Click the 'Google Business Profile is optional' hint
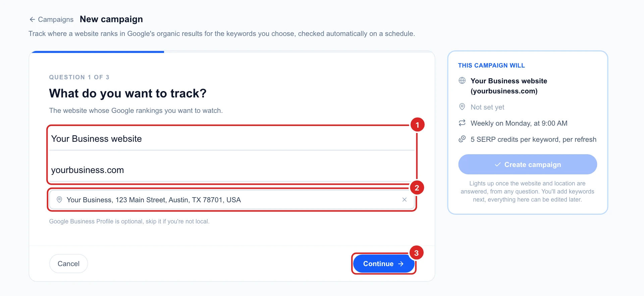644x296 pixels. click(x=129, y=221)
